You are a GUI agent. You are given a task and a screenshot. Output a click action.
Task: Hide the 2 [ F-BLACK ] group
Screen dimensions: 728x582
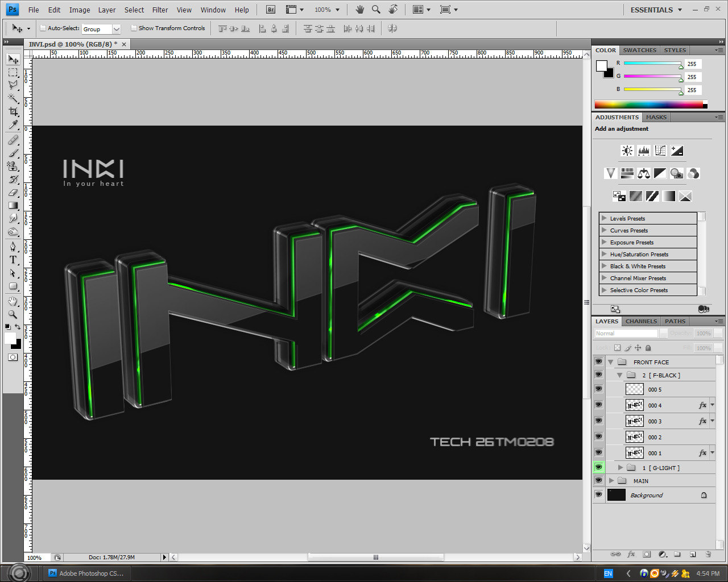tap(598, 375)
